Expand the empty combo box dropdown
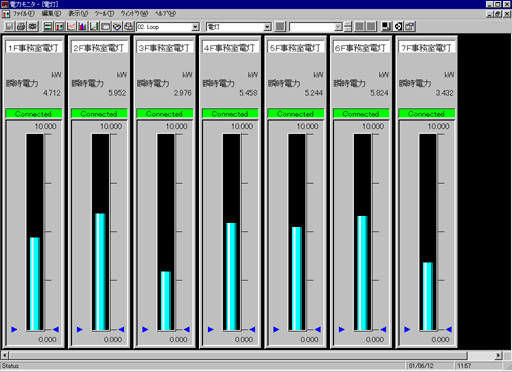 338,27
